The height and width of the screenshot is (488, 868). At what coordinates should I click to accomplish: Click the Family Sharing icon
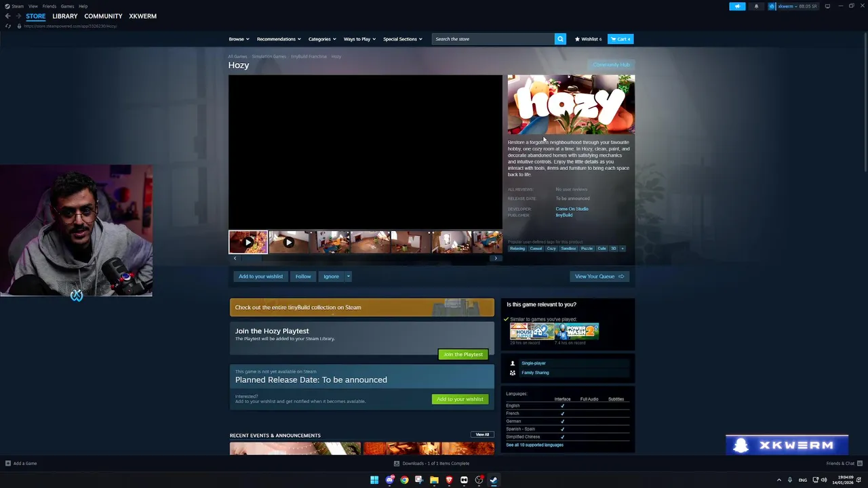(513, 373)
